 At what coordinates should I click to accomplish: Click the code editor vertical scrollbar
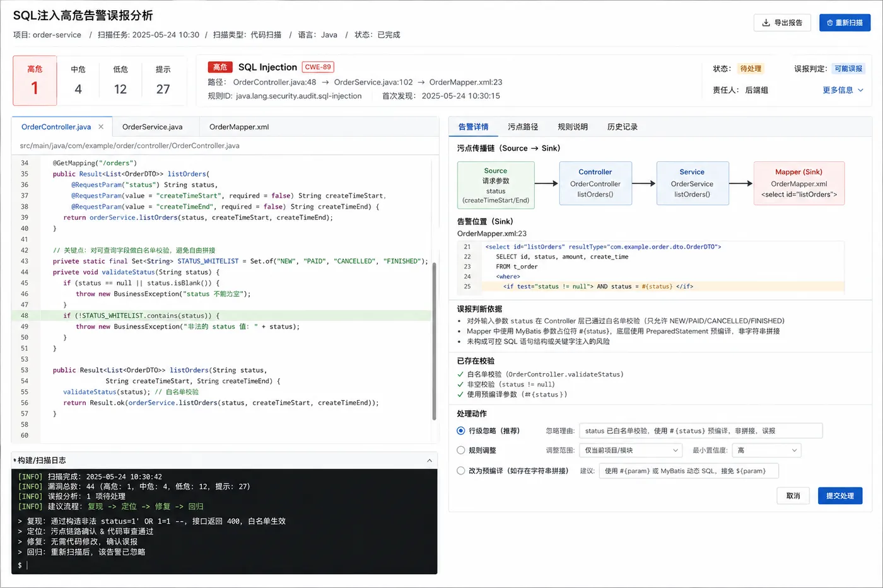434,341
